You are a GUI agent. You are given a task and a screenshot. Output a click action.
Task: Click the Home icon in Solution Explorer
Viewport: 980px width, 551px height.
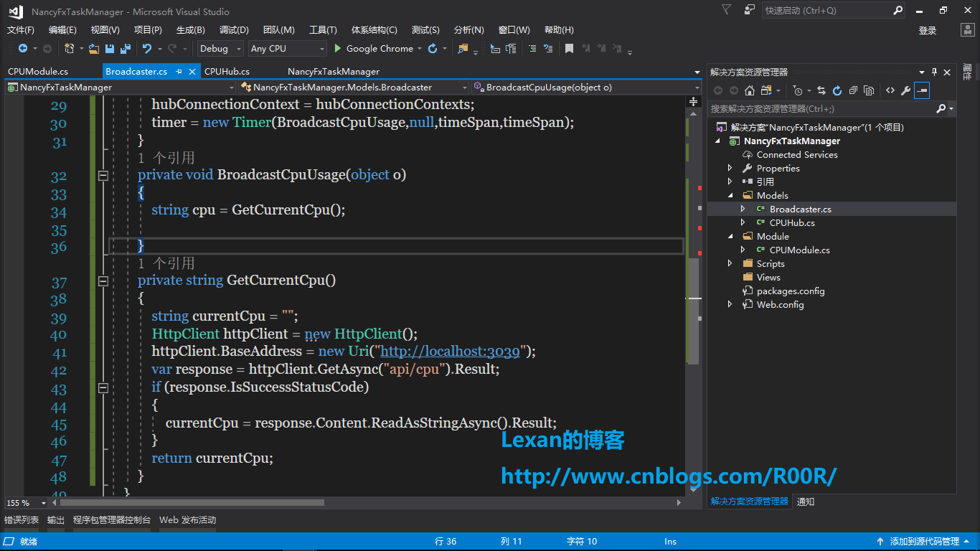(750, 90)
